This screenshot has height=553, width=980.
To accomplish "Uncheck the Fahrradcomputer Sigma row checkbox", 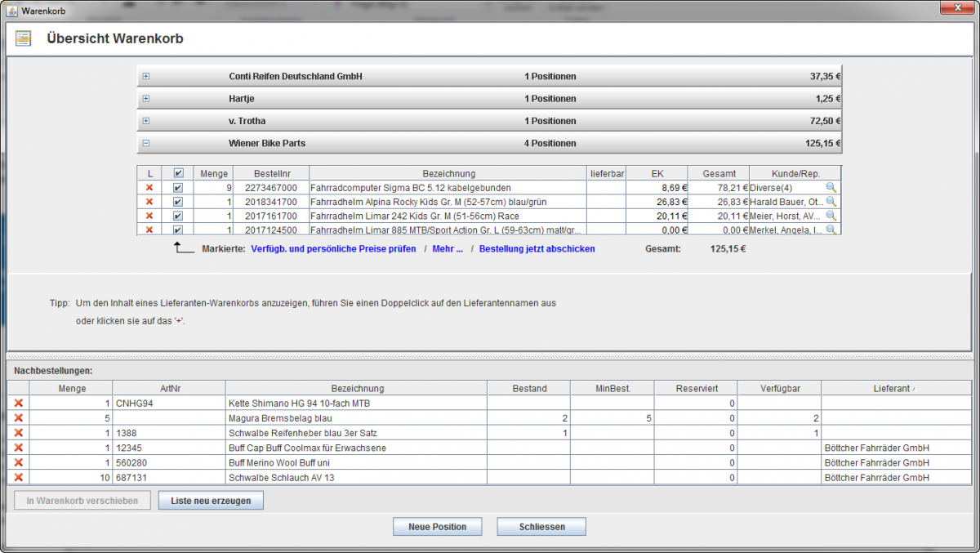I will (x=178, y=188).
